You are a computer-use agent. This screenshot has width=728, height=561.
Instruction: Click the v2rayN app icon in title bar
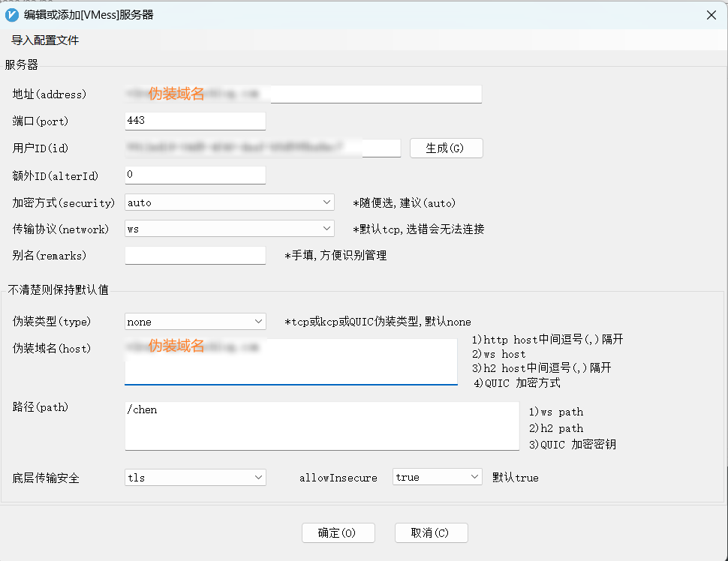[x=11, y=15]
